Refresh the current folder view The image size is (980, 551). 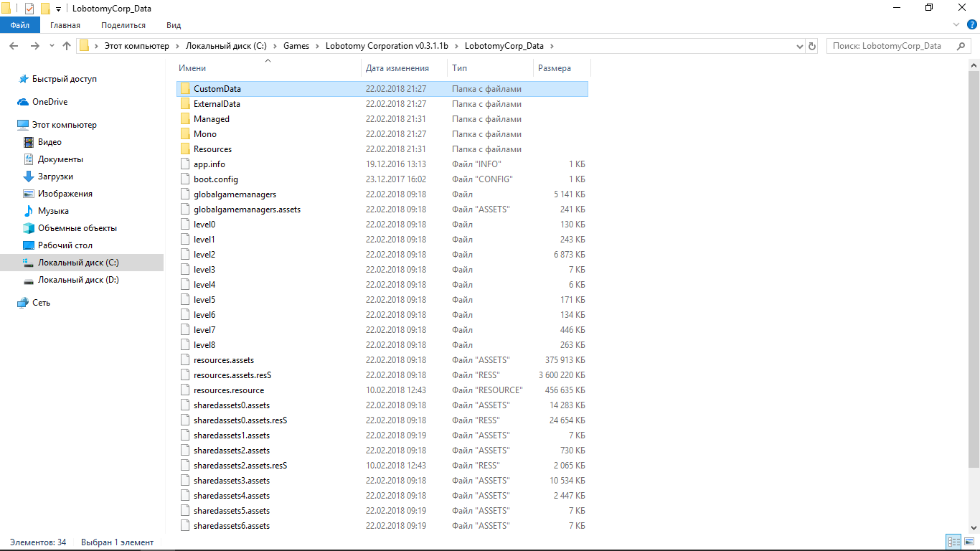(x=812, y=46)
